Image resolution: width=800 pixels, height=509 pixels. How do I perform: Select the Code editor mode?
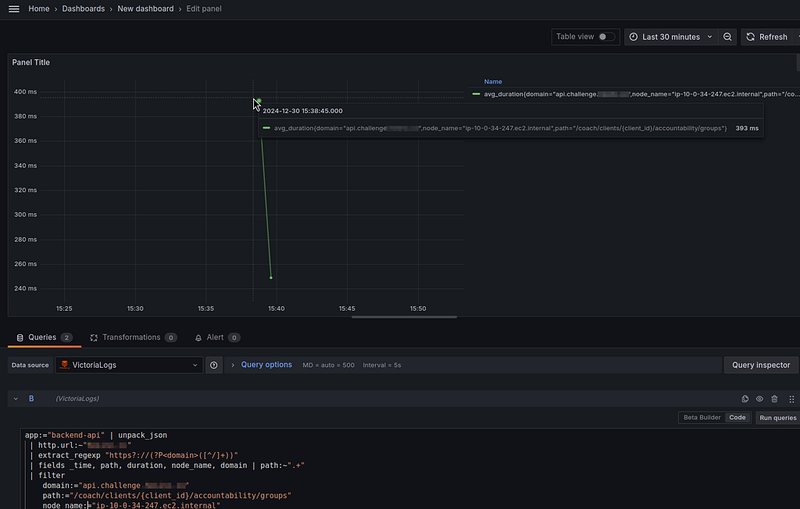[x=737, y=417]
